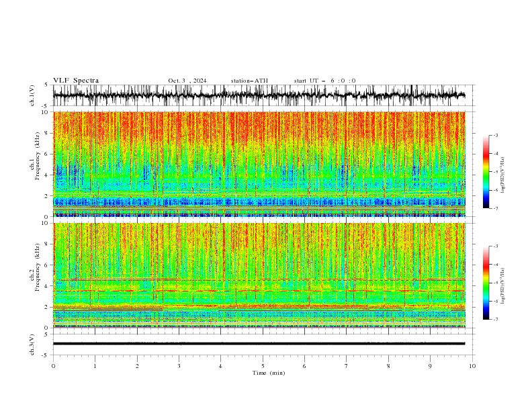
Task: Click the 'ch.1(V)' waveform axis label
Action: [x=32, y=95]
